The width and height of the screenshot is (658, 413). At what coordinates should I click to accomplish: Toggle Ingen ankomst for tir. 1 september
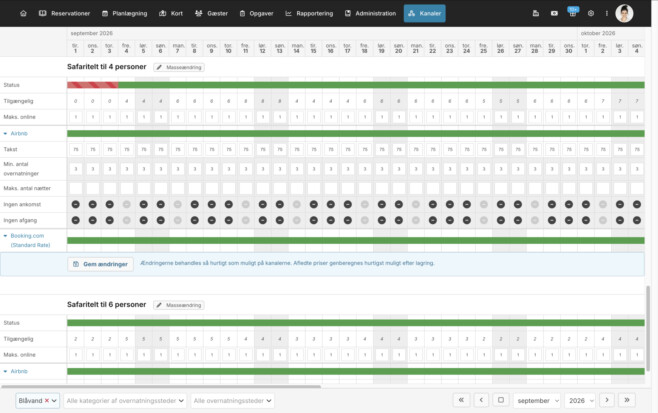tap(76, 204)
